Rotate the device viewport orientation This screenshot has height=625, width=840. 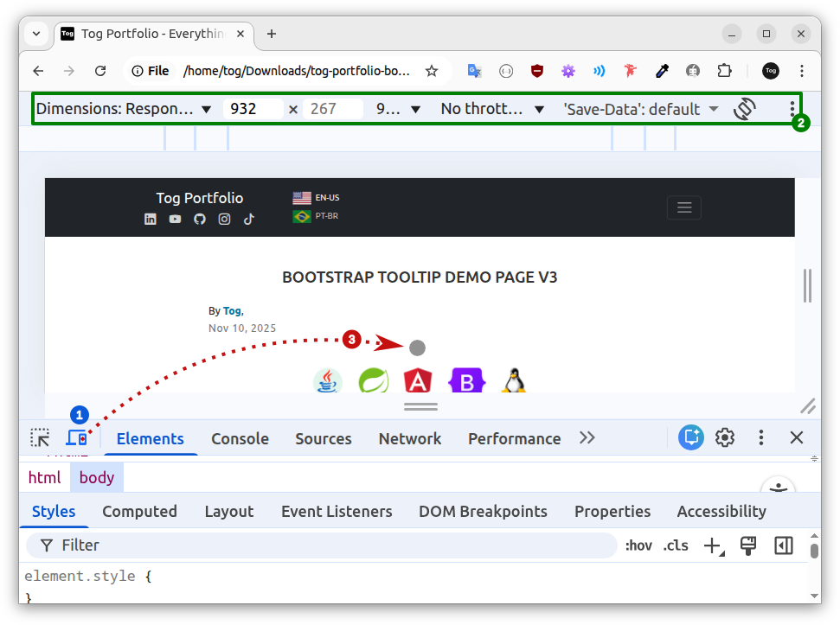point(745,109)
